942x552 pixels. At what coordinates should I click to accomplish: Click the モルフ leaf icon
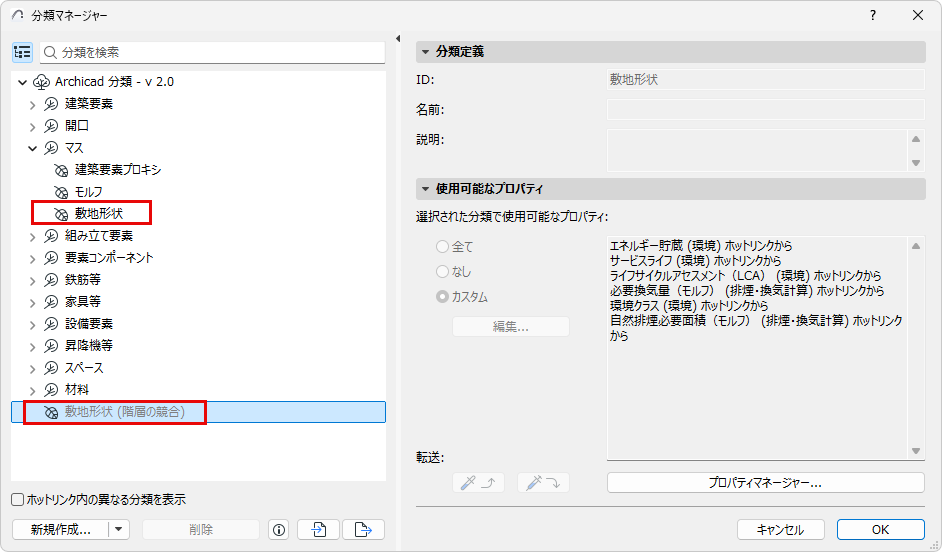(61, 192)
